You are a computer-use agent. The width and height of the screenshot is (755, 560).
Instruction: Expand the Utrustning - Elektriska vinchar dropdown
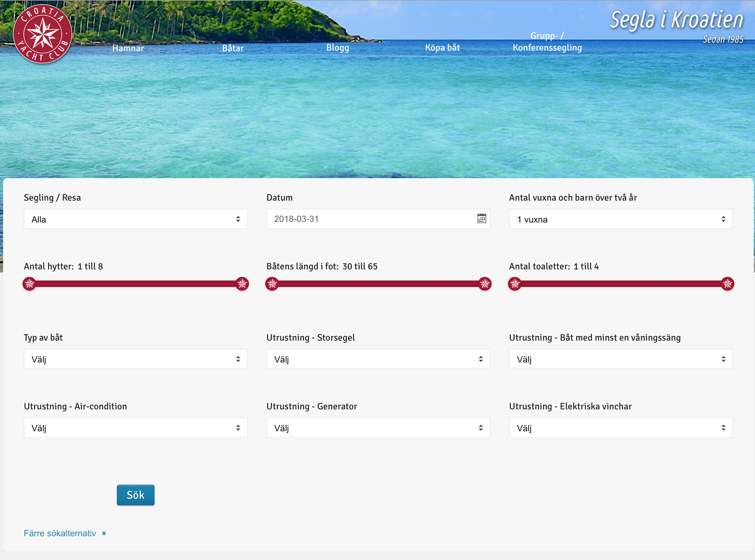coord(620,428)
